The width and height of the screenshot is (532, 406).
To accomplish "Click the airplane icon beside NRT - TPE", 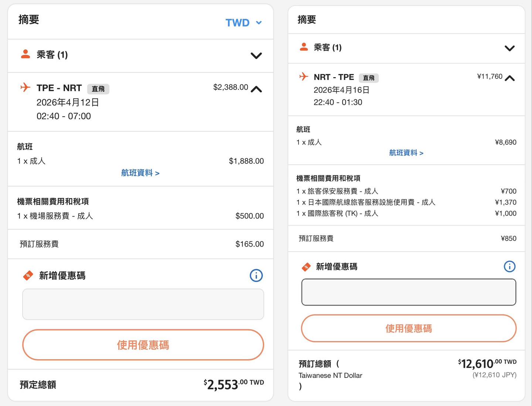I will pos(304,76).
